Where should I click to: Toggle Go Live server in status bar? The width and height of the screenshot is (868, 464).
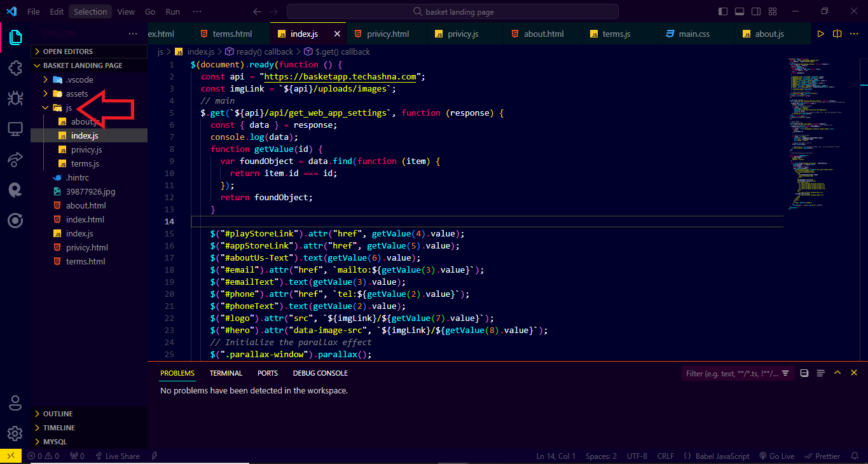pos(776,456)
